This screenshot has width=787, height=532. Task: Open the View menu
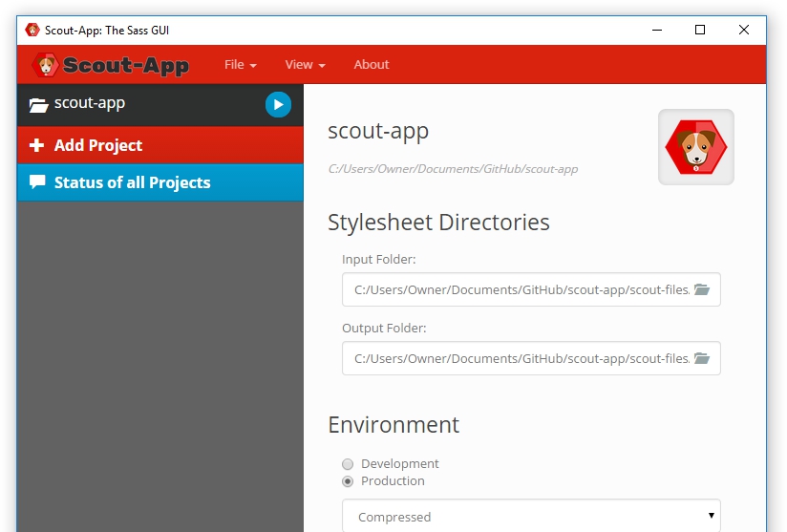click(306, 65)
